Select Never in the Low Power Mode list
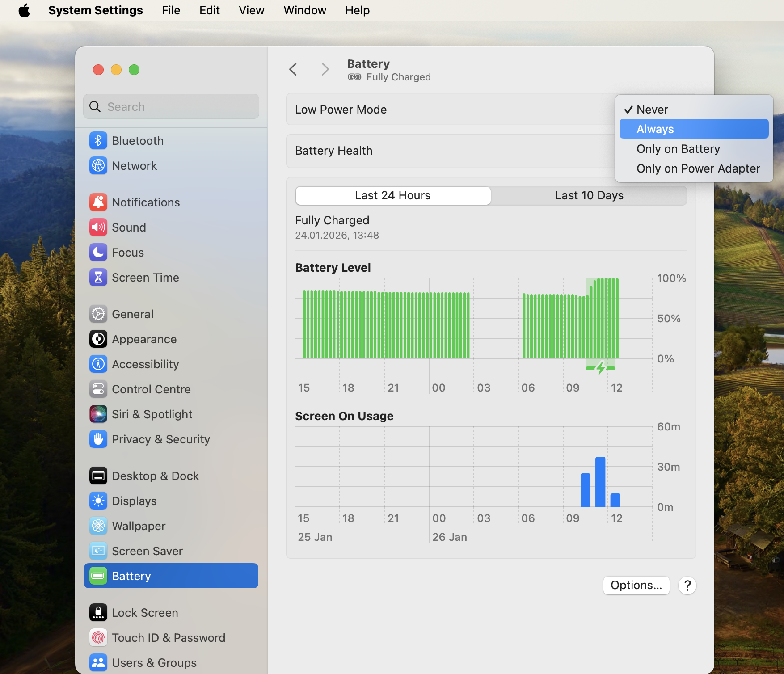 (652, 109)
